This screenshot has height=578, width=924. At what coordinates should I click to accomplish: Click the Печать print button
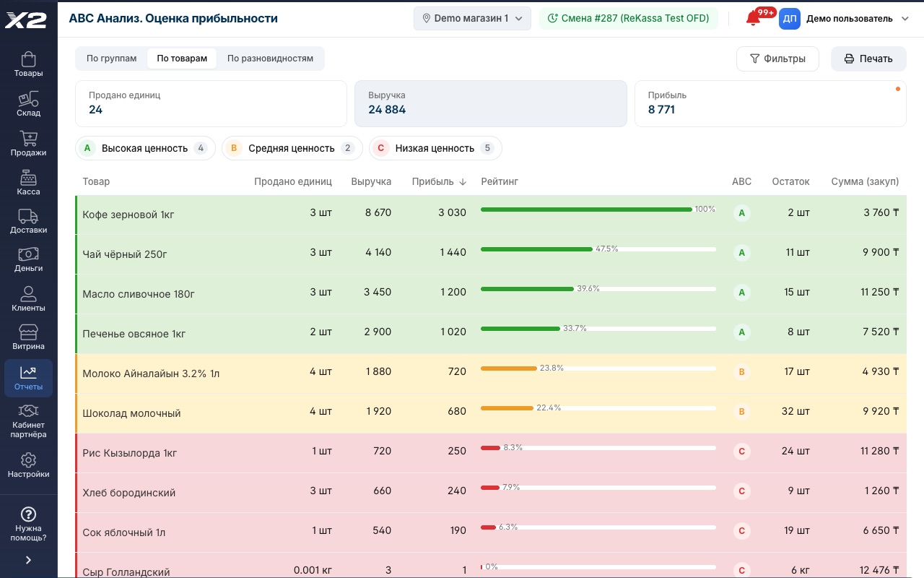[x=868, y=59]
